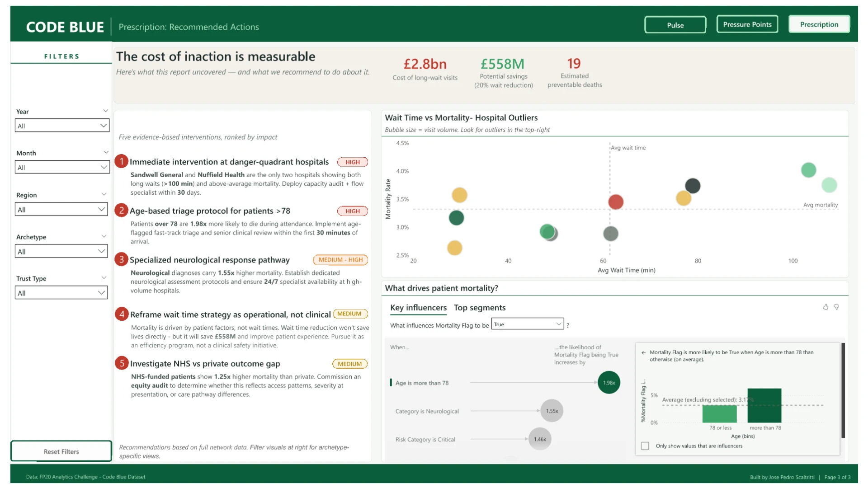868x488 pixels.
Task: Switch to the Top segments tab
Action: 480,308
